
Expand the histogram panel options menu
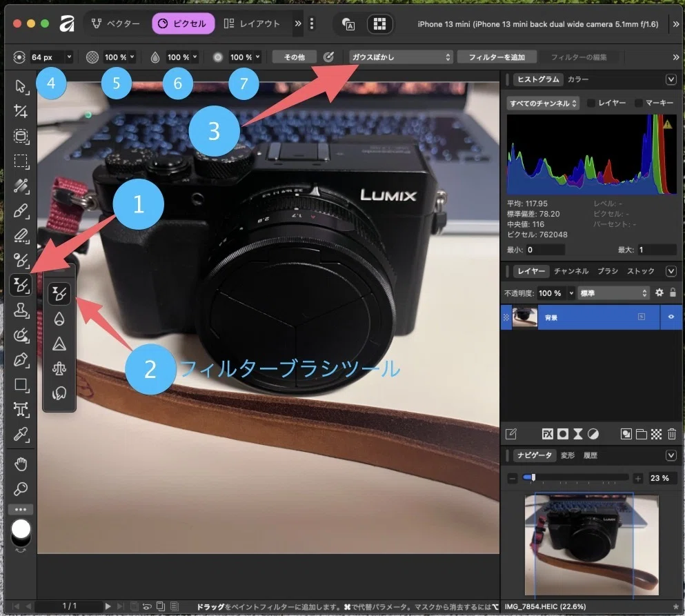671,79
